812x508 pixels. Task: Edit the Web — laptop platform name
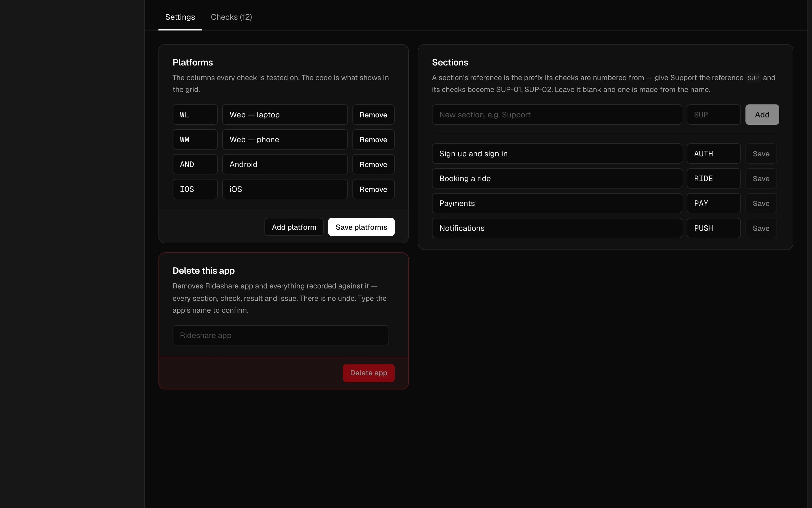tap(285, 115)
